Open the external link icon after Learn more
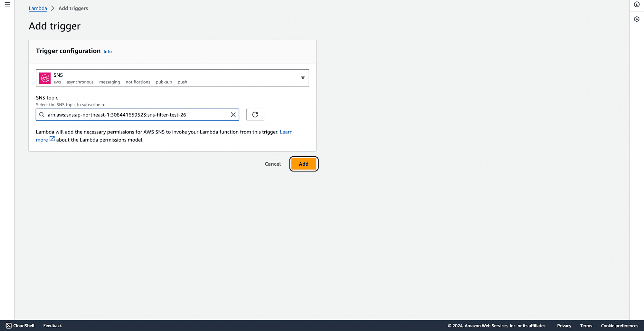Image resolution: width=644 pixels, height=331 pixels. pos(52,139)
